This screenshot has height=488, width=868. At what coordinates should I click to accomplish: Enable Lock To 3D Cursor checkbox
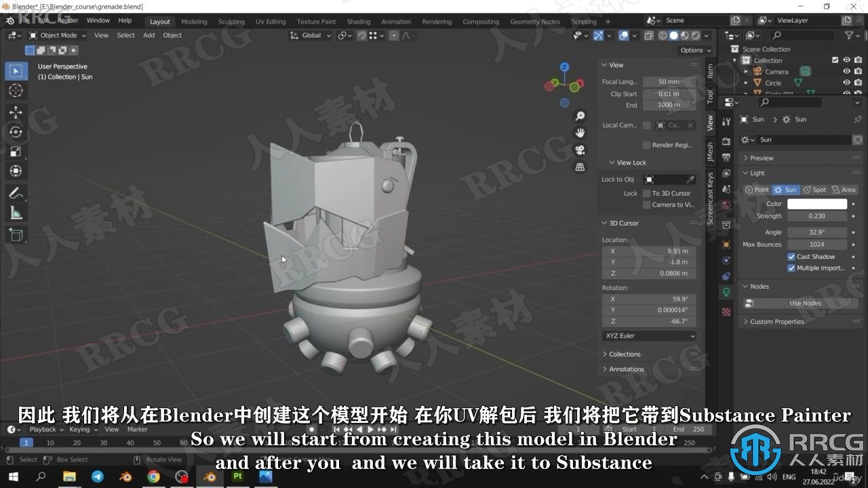pyautogui.click(x=646, y=193)
